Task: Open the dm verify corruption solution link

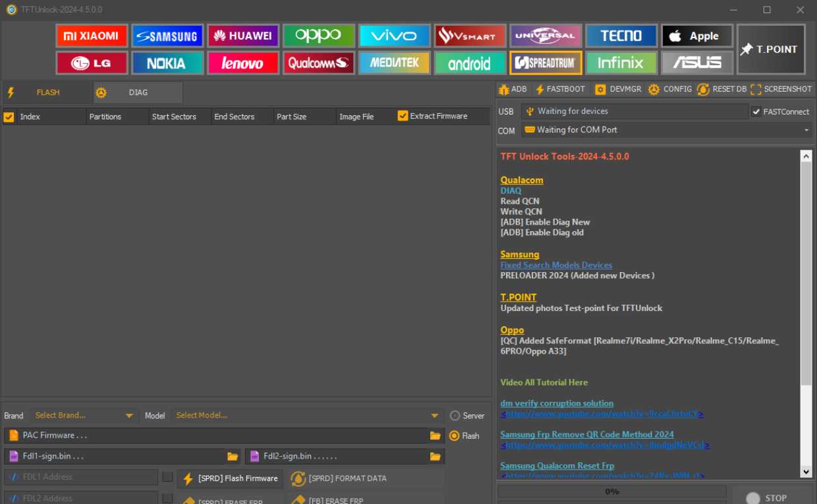Action: (557, 403)
